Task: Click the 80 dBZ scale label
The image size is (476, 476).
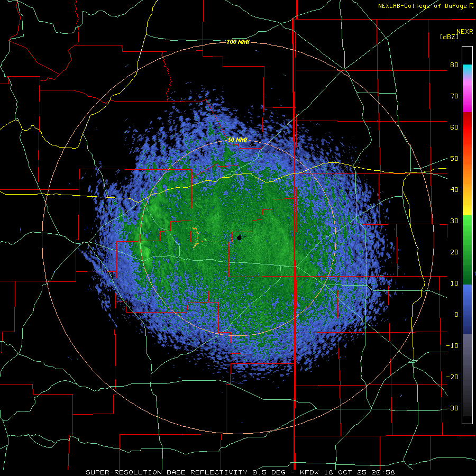Action: [454, 65]
